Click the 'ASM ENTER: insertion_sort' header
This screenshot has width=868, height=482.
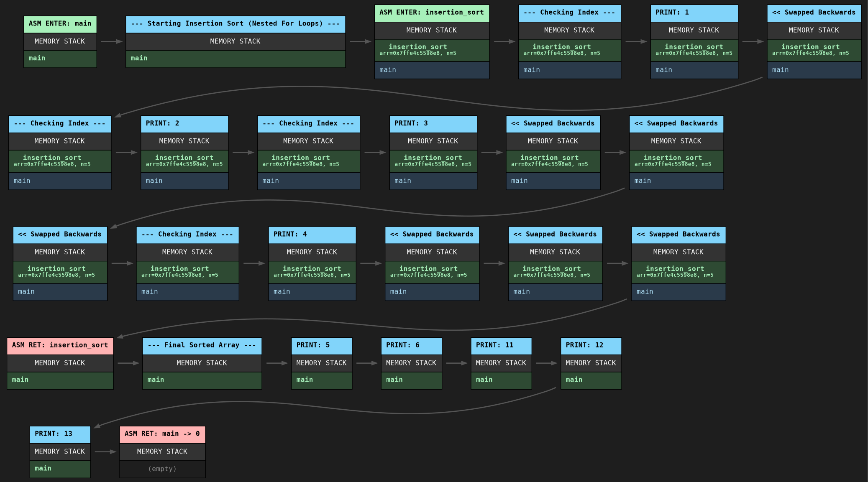(x=431, y=13)
